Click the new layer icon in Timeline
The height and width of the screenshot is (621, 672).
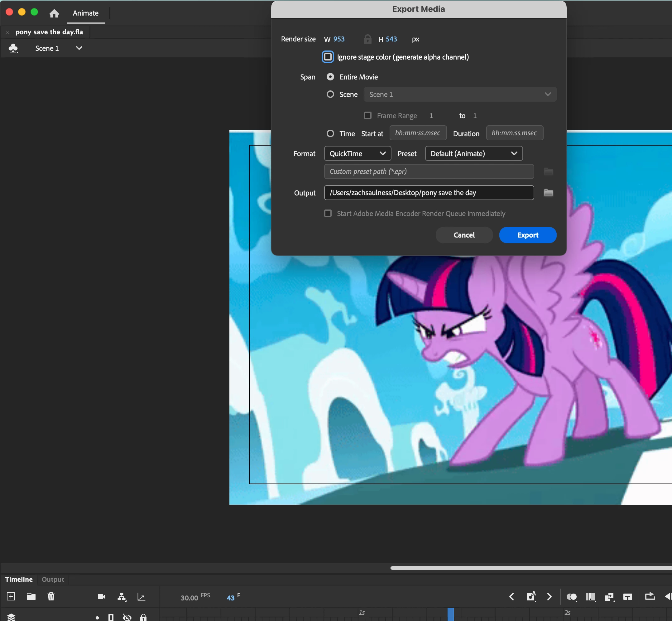click(11, 596)
